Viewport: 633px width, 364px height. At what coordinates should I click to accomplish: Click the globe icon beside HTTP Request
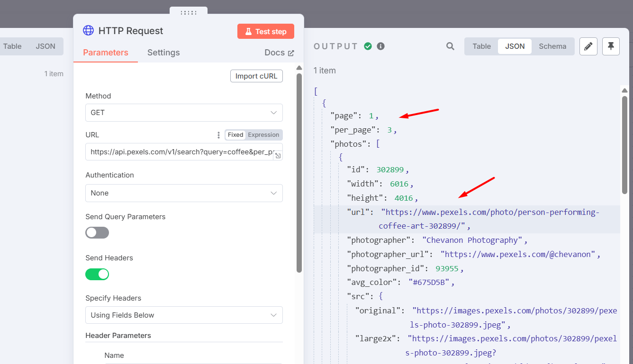[x=88, y=31]
